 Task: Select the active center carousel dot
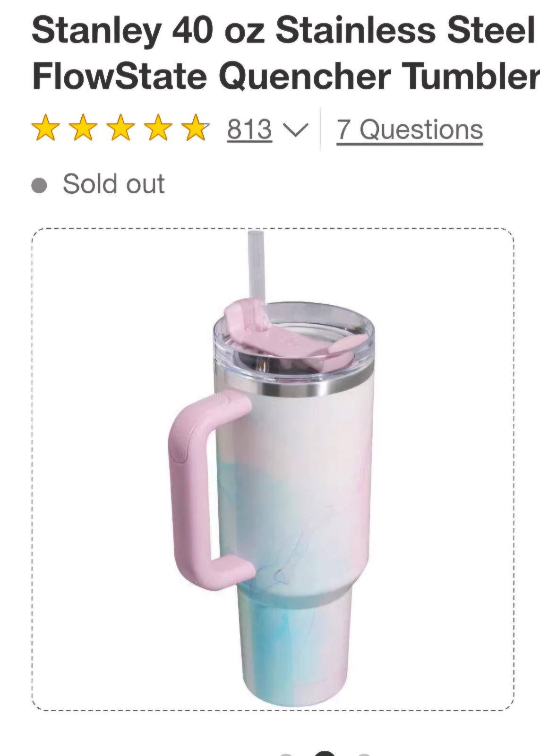click(x=325, y=753)
